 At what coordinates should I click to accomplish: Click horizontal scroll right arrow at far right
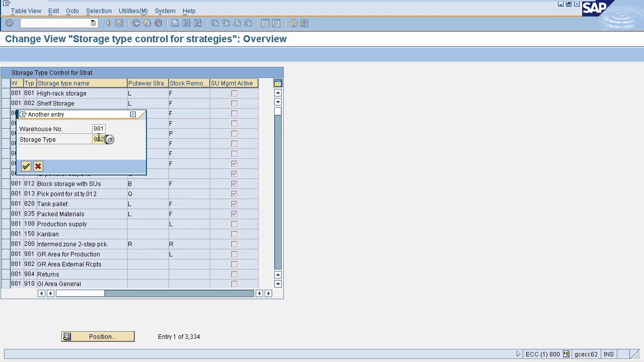(x=268, y=294)
